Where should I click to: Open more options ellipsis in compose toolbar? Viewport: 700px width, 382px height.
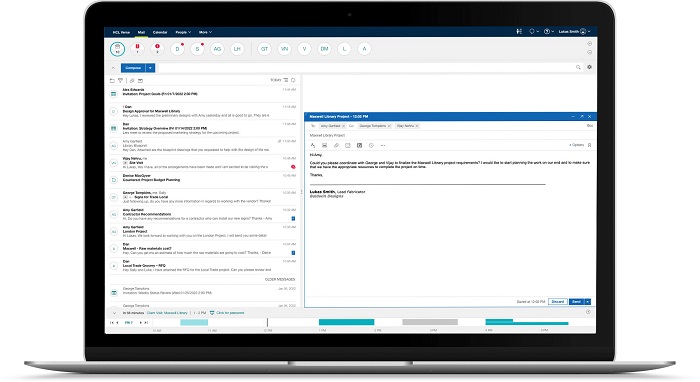(x=383, y=145)
